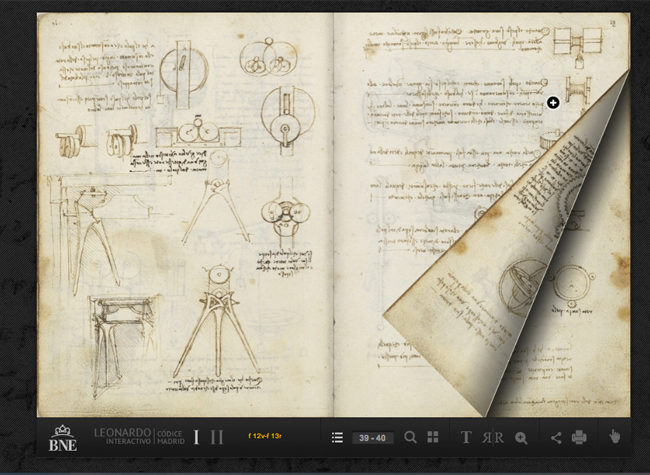
Task: Click the BNE library logo
Action: [63, 438]
